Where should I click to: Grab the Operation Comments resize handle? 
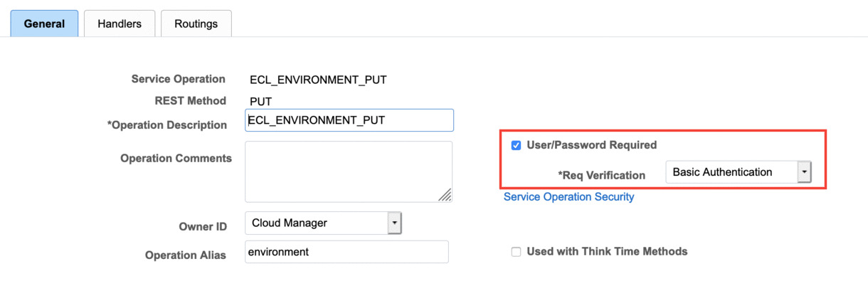point(445,195)
